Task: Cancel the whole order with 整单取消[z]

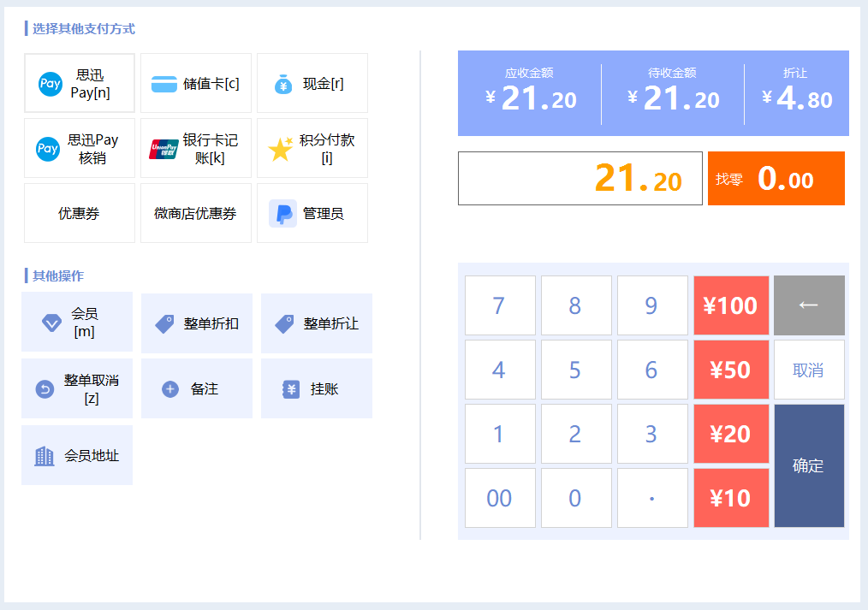Action: click(77, 388)
